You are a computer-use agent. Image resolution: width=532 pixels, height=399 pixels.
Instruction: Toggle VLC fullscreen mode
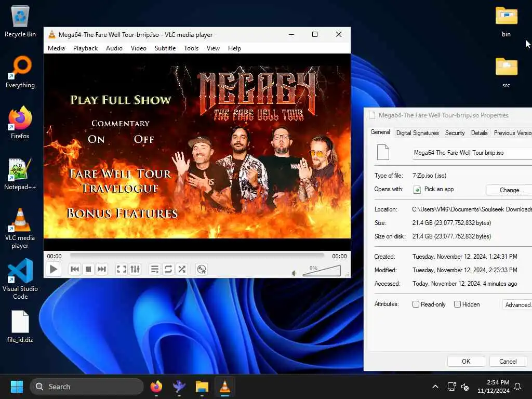tap(122, 270)
